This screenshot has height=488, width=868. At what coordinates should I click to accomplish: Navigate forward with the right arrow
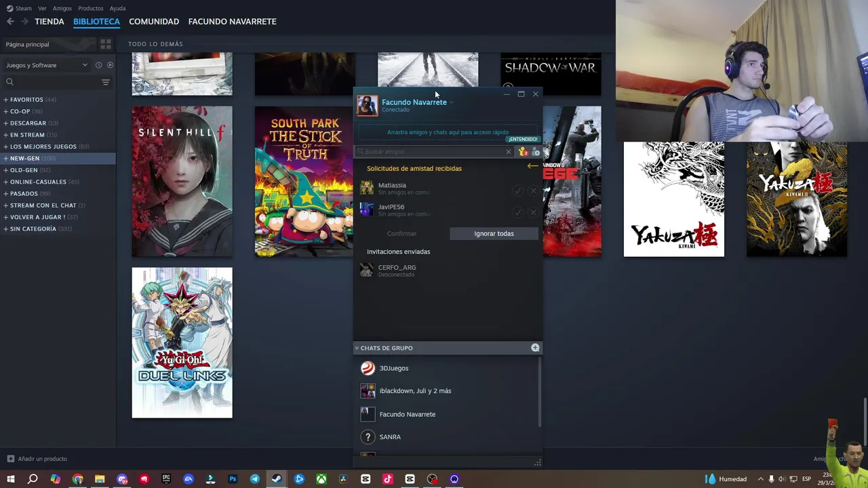coord(24,22)
